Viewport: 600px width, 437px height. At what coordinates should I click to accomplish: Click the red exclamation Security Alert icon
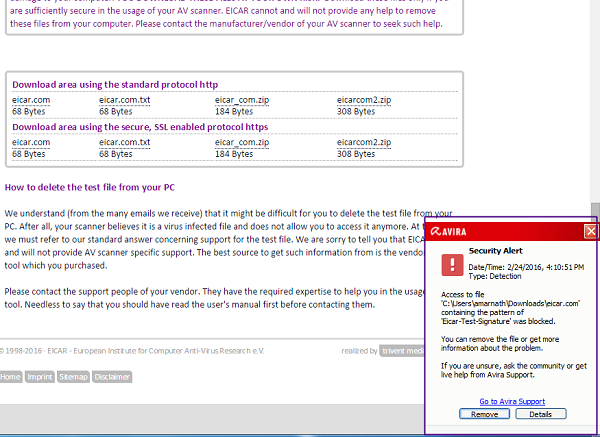pos(452,265)
